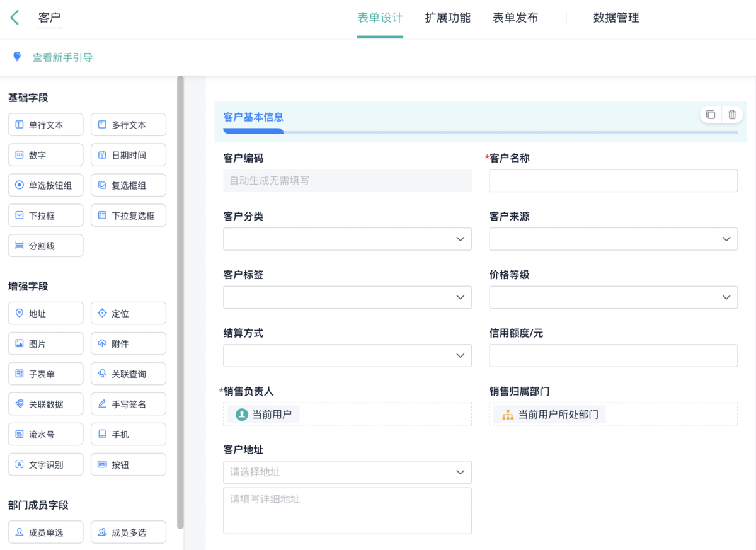Select the 复选框组 field
This screenshot has width=756, height=550.
click(x=129, y=185)
